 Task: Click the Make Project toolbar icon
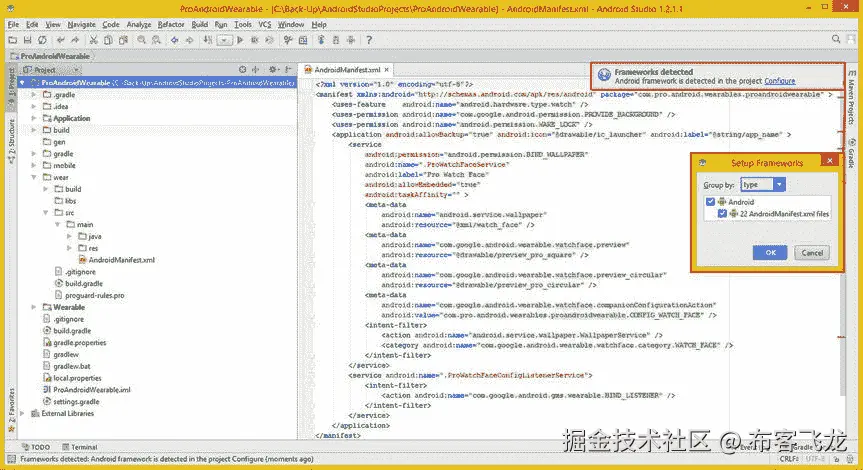(x=207, y=40)
